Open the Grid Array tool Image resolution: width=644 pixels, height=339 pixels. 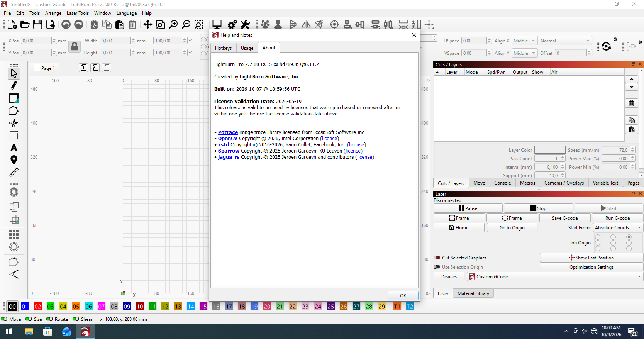[14, 234]
